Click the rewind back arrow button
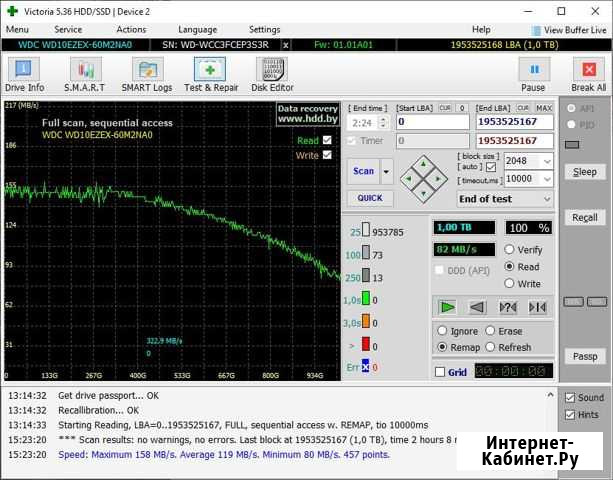The height and width of the screenshot is (480, 613). [x=477, y=308]
